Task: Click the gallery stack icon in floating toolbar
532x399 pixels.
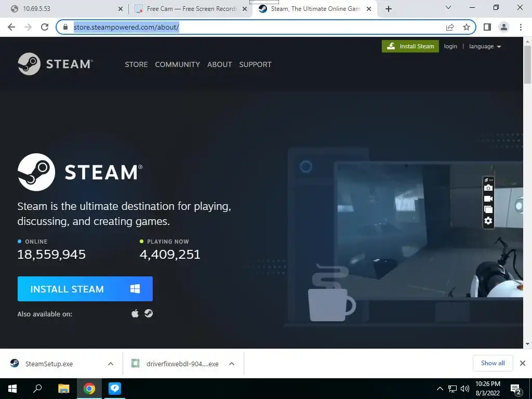Action: point(488,210)
